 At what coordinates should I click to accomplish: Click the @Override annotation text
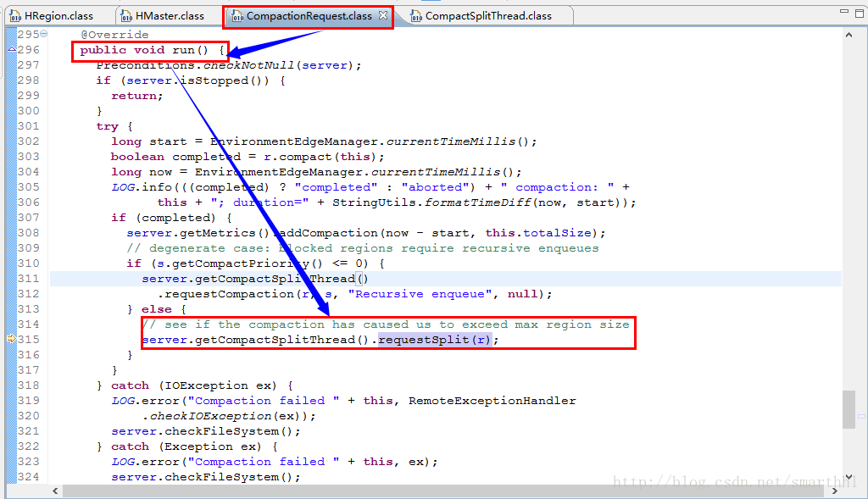coord(114,34)
